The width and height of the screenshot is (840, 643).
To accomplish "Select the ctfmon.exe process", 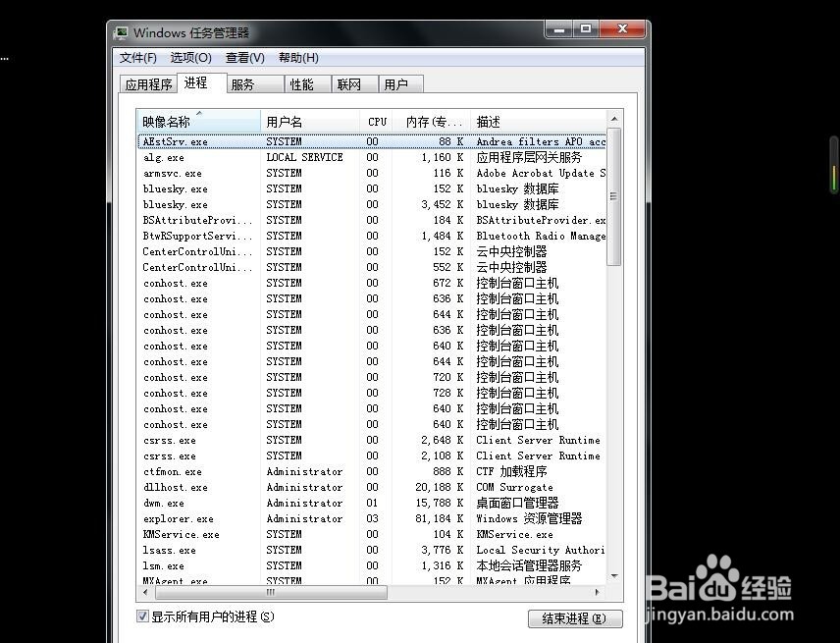I will tap(372, 471).
